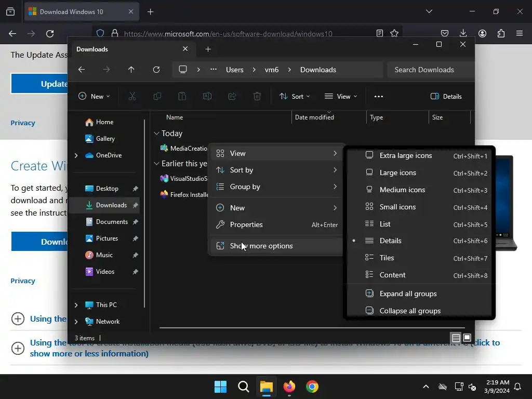Open Firefox extensions puzzle icon
The image size is (532, 399).
(x=501, y=33)
